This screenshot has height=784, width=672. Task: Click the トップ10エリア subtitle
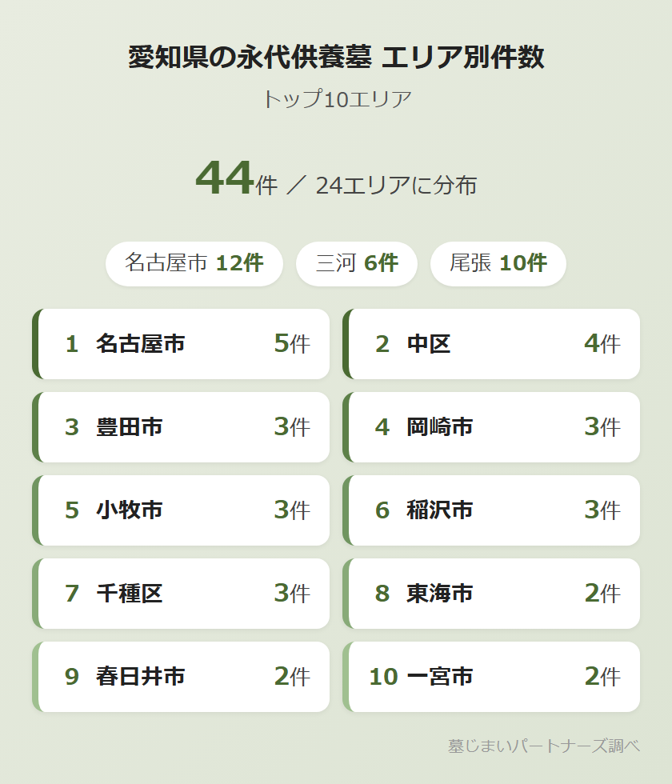pos(336,99)
